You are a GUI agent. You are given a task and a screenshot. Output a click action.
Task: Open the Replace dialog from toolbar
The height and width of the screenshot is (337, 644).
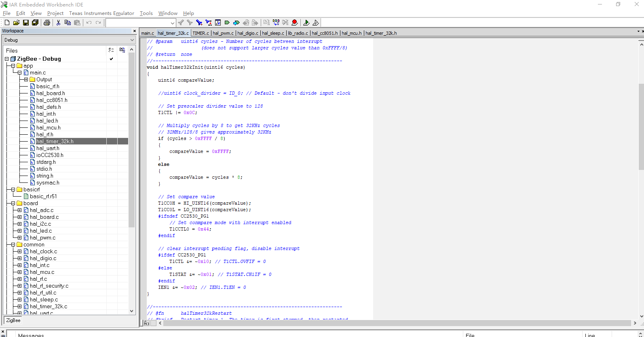pos(209,23)
